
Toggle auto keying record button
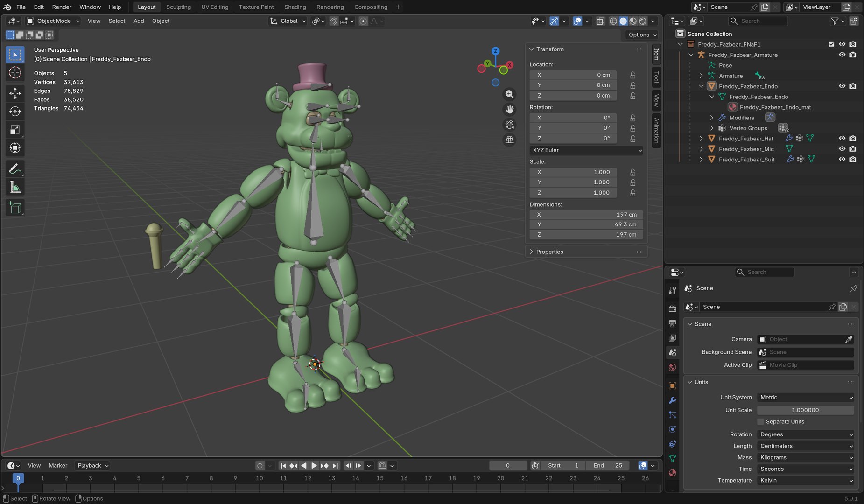click(260, 465)
